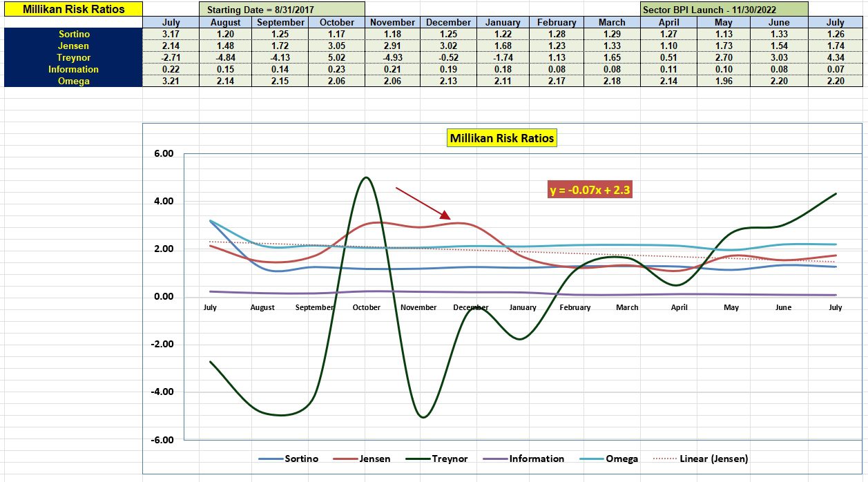Click the October label on chart axis
Viewport: 868px width, 482px height.
(367, 307)
